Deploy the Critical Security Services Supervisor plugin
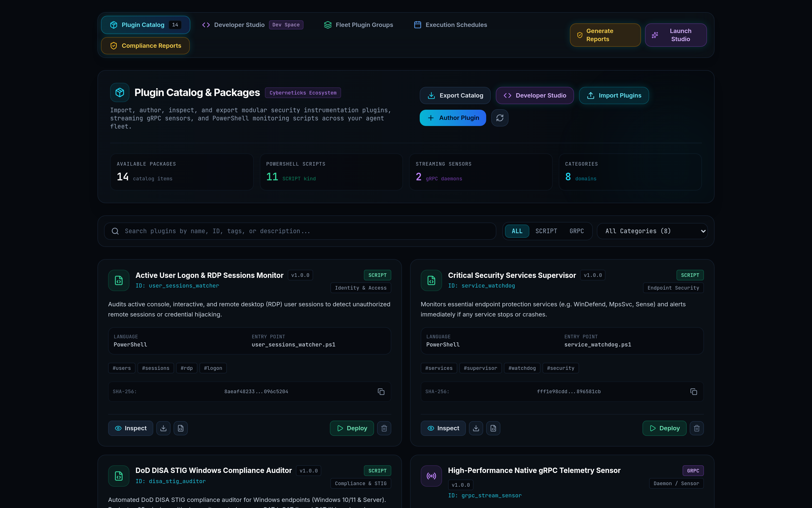812x508 pixels. 664,428
